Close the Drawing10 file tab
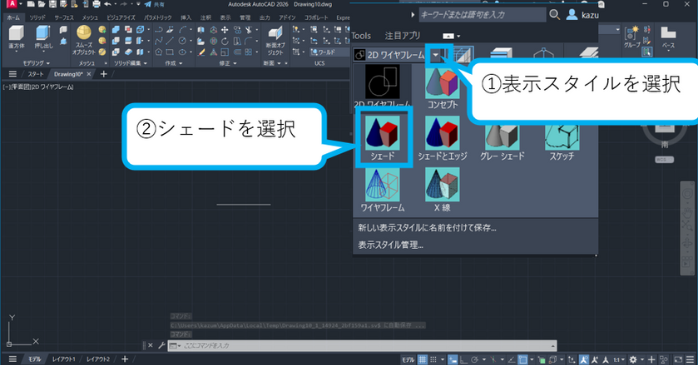The image size is (698, 365). click(89, 74)
